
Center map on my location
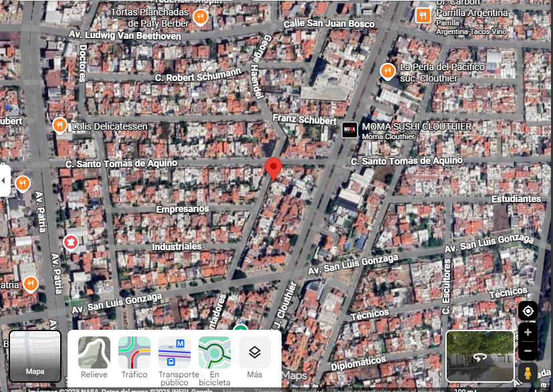click(528, 311)
